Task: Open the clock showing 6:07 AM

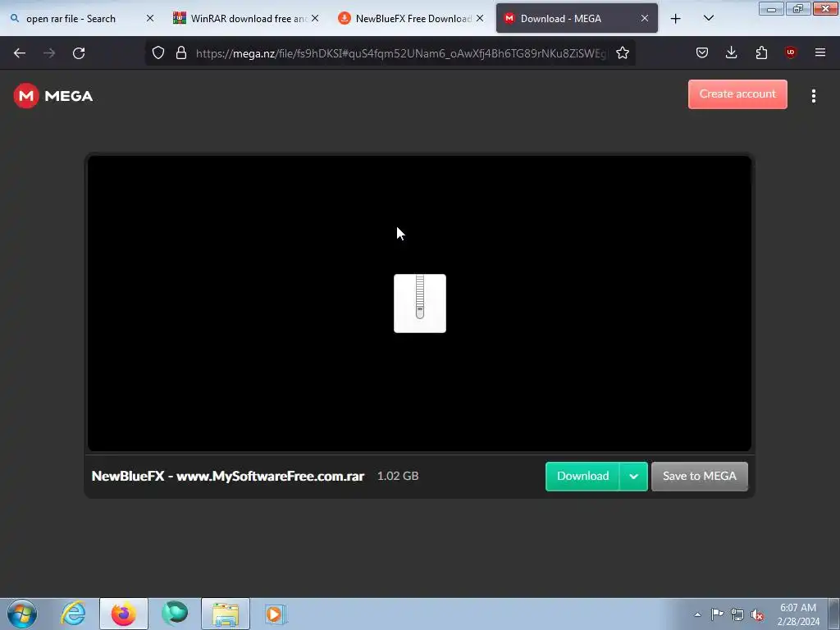Action: (x=798, y=614)
